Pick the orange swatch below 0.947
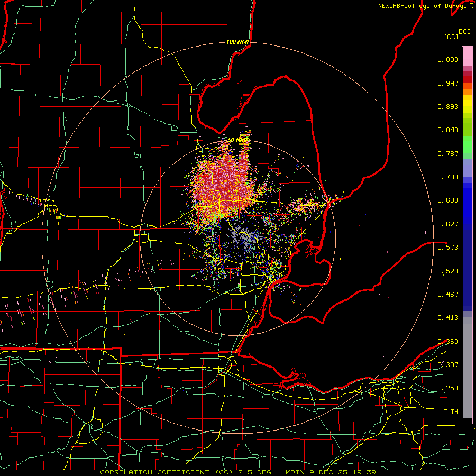This screenshot has width=476, height=476. [467, 91]
